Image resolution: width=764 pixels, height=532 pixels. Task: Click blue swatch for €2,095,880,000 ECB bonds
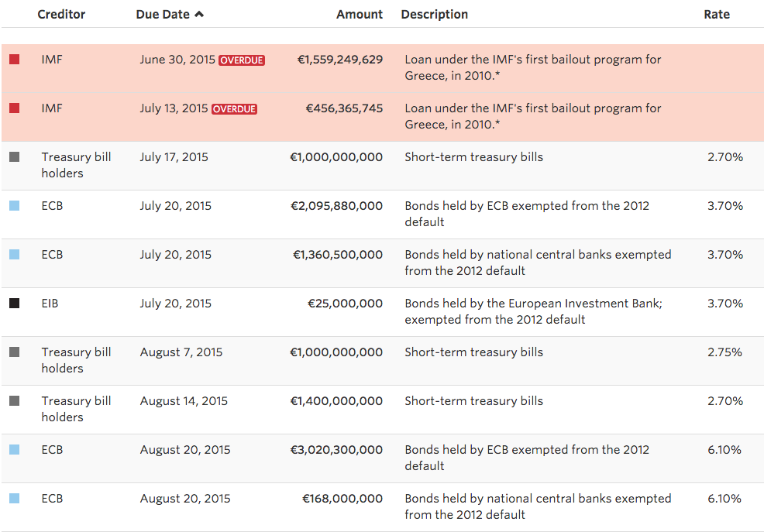(x=15, y=206)
